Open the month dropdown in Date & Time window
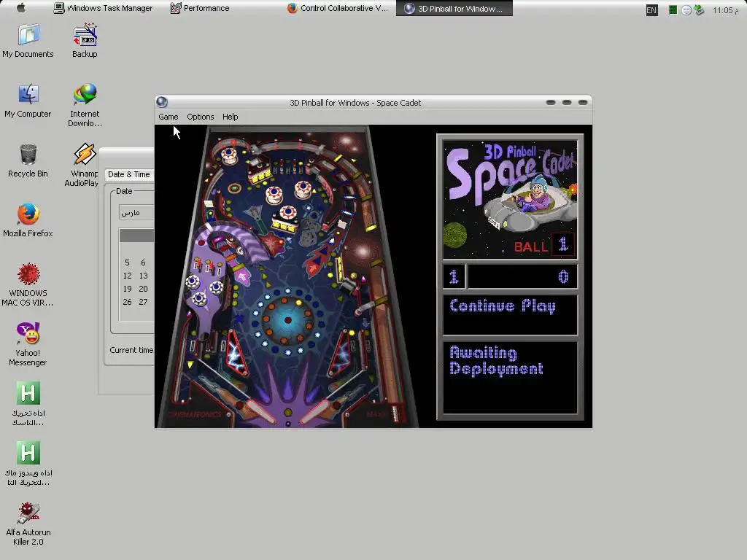747x560 pixels. click(136, 212)
